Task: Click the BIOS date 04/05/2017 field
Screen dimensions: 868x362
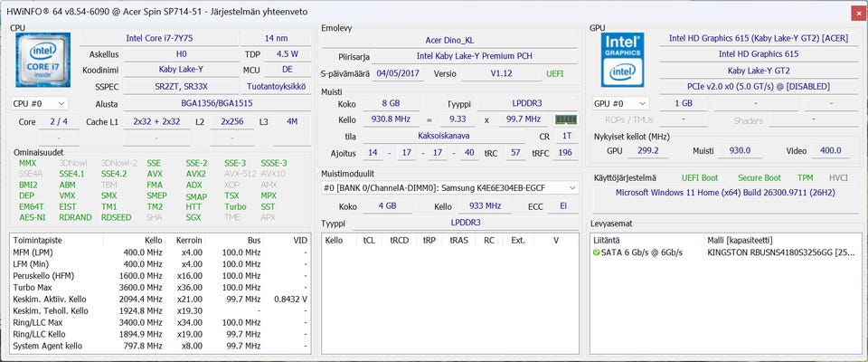Action: [398, 73]
